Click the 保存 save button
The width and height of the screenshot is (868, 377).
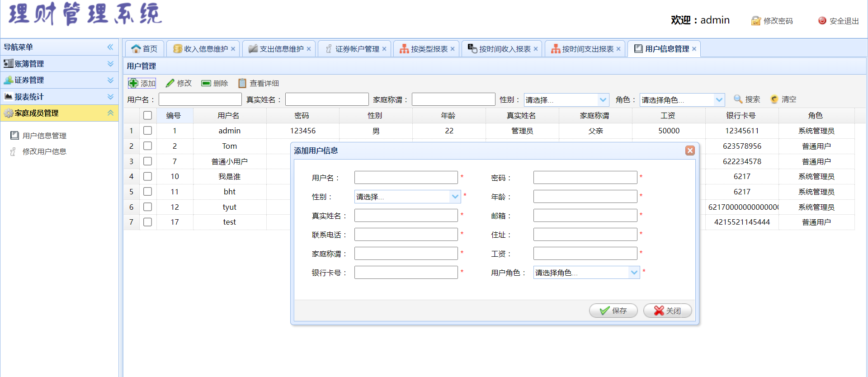click(613, 311)
